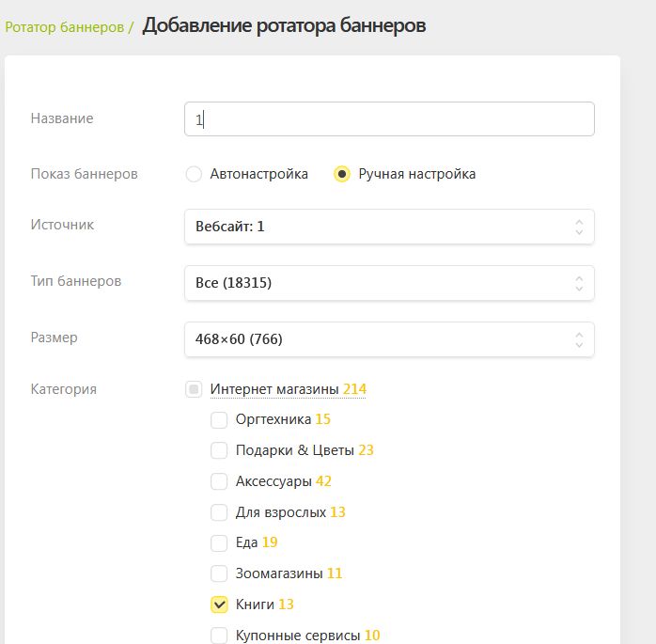Click the Название text input field
The image size is (656, 644).
tap(389, 119)
